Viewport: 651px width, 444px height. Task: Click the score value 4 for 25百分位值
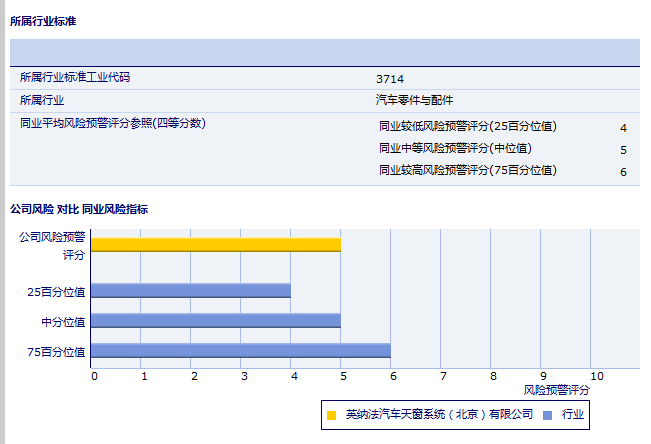(623, 128)
